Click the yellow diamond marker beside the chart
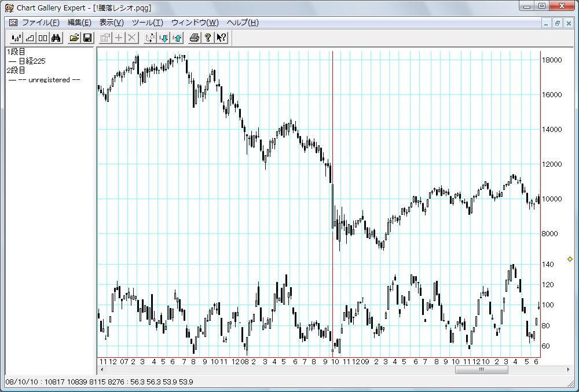 click(570, 259)
